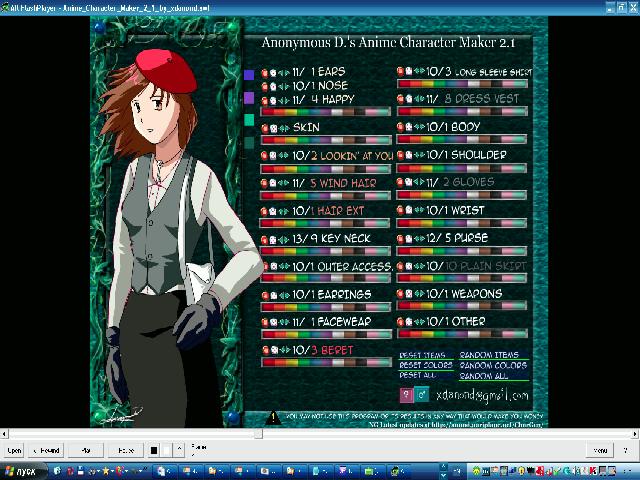The height and width of the screenshot is (480, 640).
Task: Click the dice icon beside WEAPONS
Action: 408,294
